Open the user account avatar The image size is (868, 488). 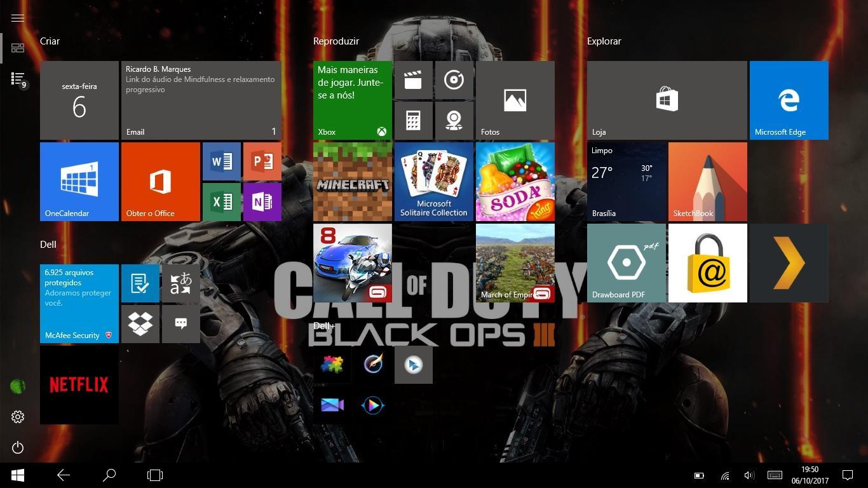pos(18,386)
